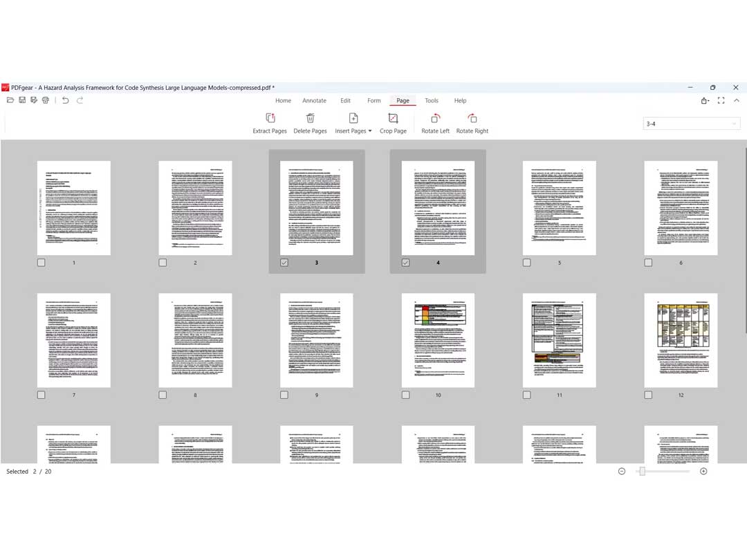Switch to the Edit tab
The height and width of the screenshot is (560, 747).
(345, 100)
